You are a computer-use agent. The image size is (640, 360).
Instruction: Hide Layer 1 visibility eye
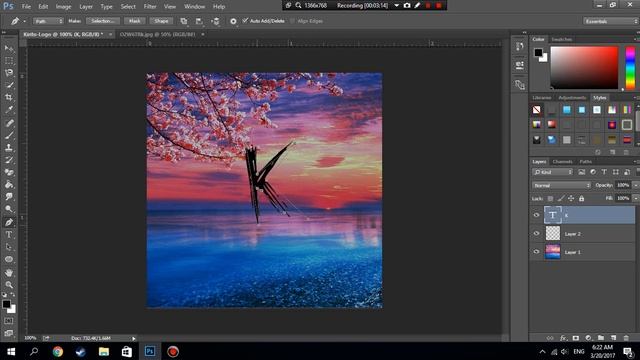(x=536, y=252)
